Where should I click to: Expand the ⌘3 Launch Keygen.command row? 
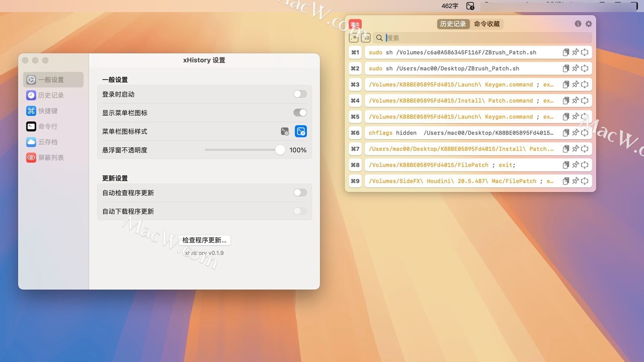[x=584, y=85]
